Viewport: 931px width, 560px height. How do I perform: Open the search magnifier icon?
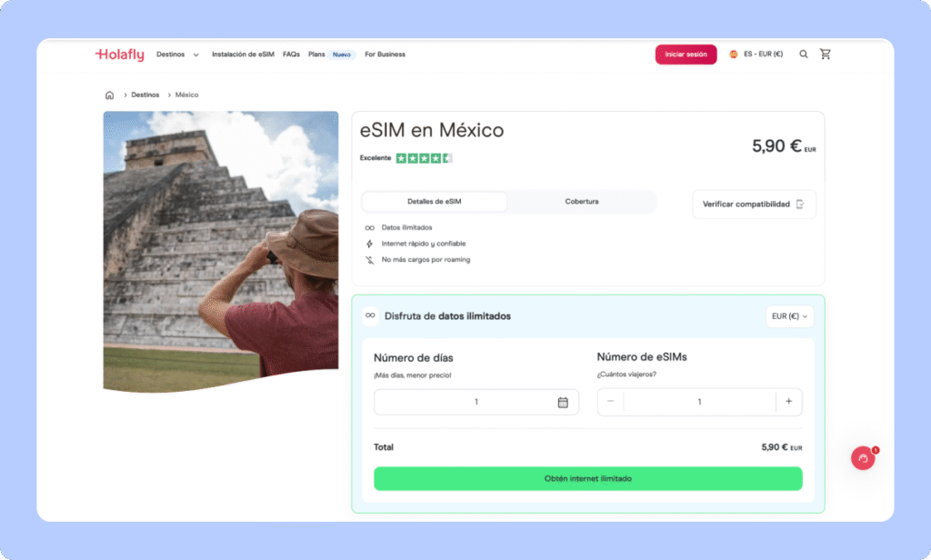pos(804,55)
